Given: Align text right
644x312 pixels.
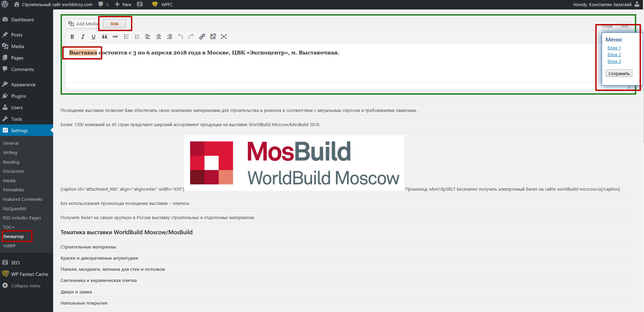Looking at the screenshot, I should (170, 37).
